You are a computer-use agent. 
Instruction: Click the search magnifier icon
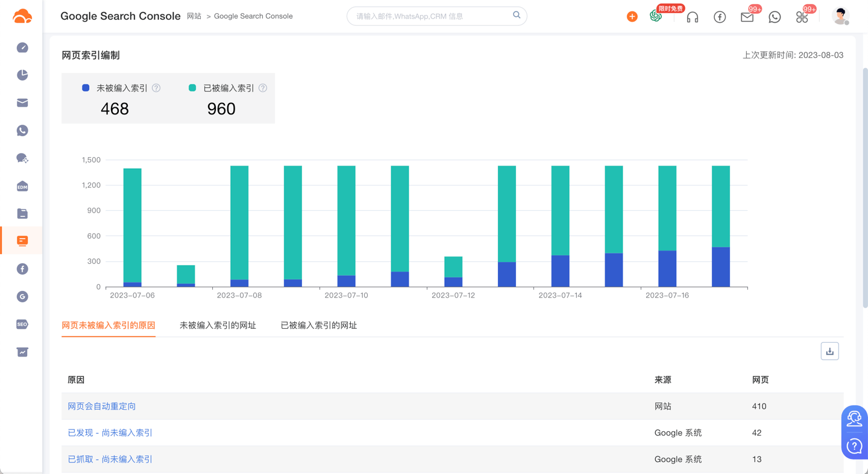(517, 15)
